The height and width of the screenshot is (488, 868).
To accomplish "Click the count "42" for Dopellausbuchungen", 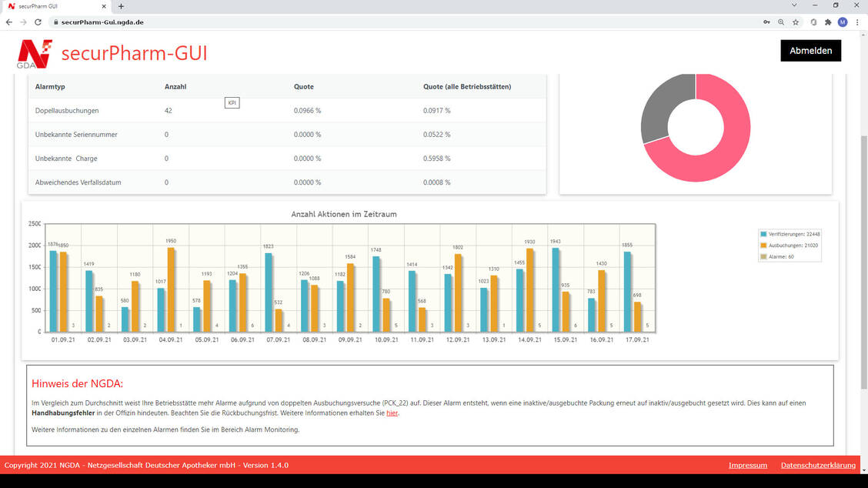I will tap(169, 111).
